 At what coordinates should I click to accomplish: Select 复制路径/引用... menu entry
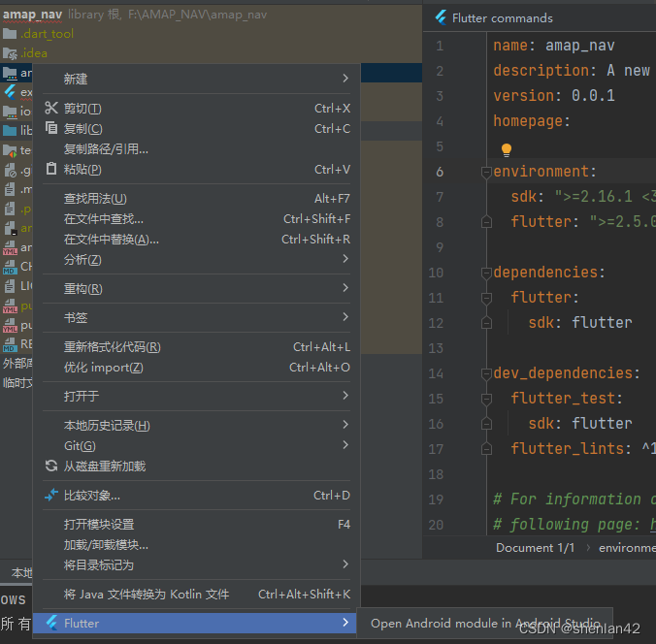196,148
